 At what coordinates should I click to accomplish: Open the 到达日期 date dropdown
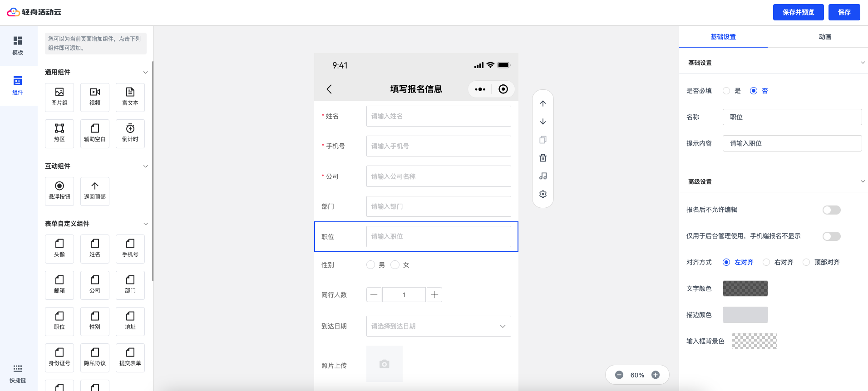pyautogui.click(x=438, y=326)
